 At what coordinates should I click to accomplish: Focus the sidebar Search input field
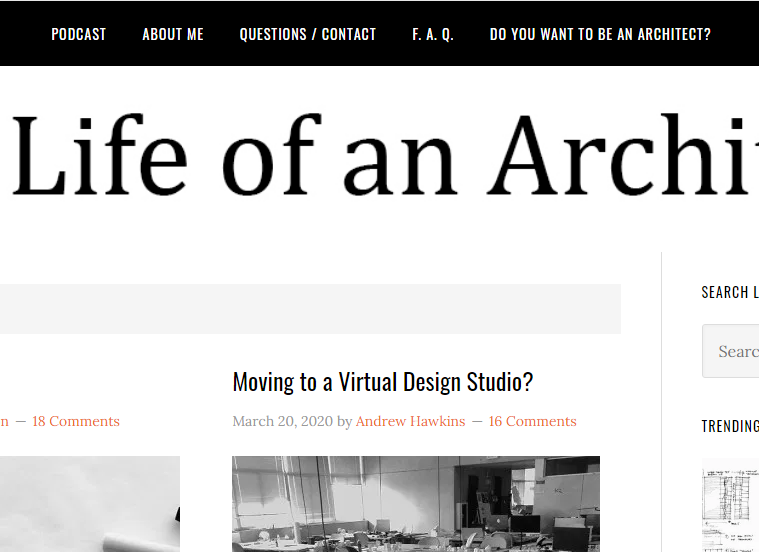tap(735, 351)
